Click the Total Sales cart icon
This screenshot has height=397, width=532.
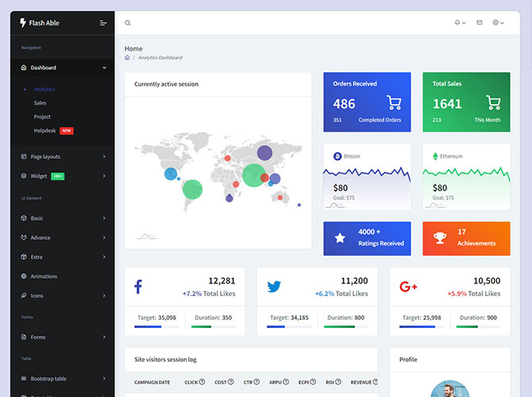493,102
